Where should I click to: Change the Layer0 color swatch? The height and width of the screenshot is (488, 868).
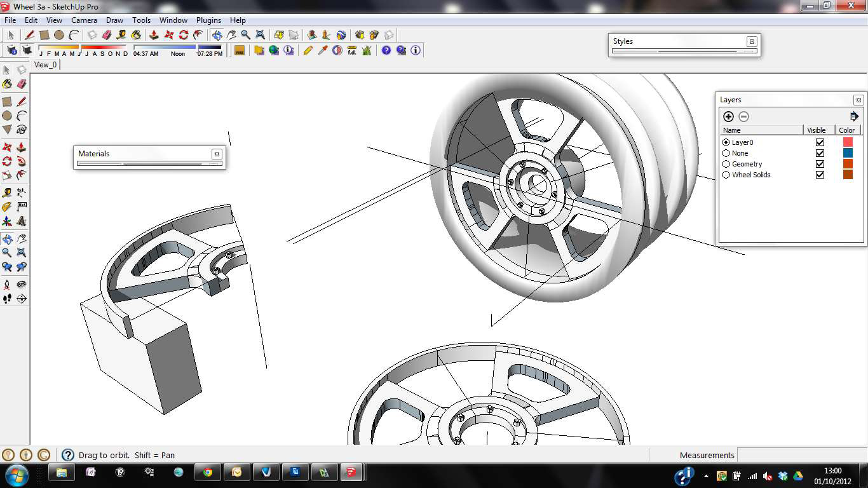tap(848, 142)
